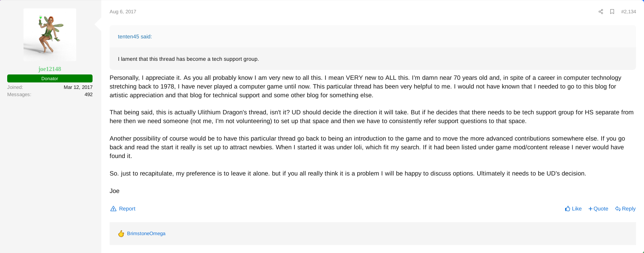The width and height of the screenshot is (644, 253).
Task: Click the reply arrow icon
Action: point(618,209)
